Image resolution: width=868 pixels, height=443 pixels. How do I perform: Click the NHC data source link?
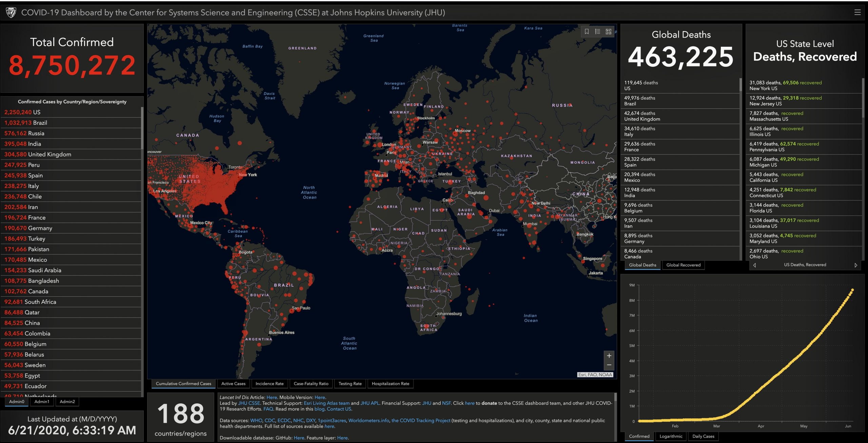[298, 420]
